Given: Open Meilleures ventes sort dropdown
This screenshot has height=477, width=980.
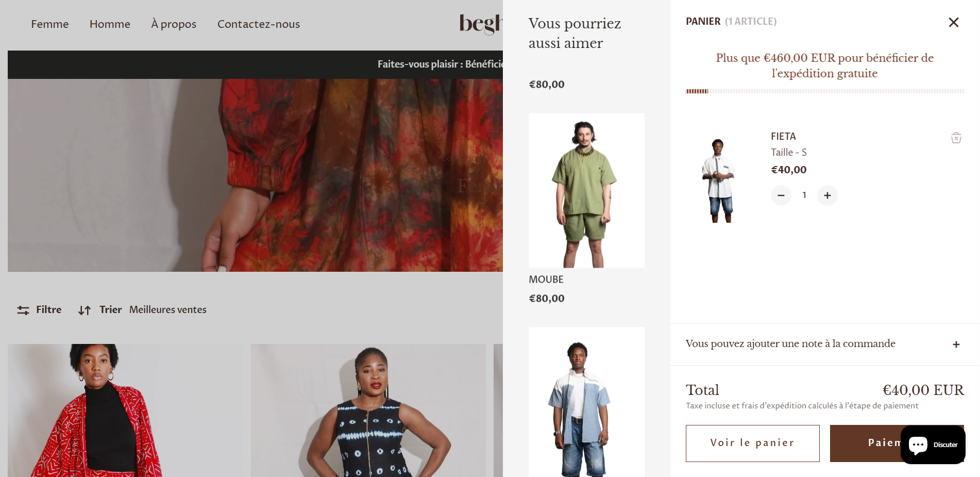Looking at the screenshot, I should click(168, 309).
